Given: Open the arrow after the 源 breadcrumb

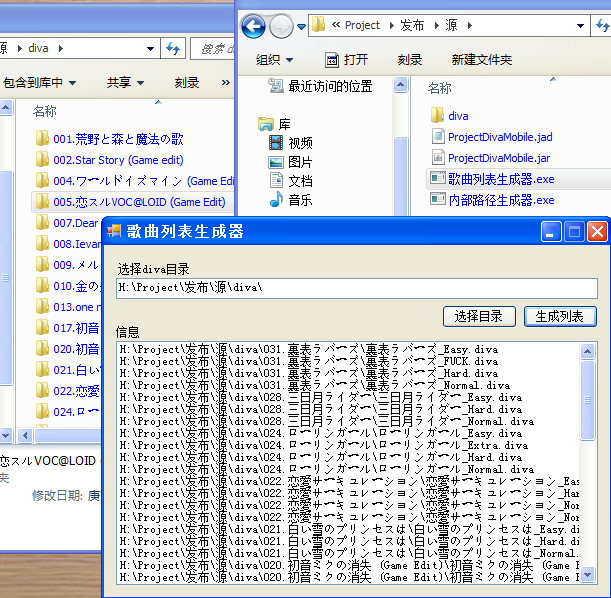Looking at the screenshot, I should pyautogui.click(x=470, y=26).
